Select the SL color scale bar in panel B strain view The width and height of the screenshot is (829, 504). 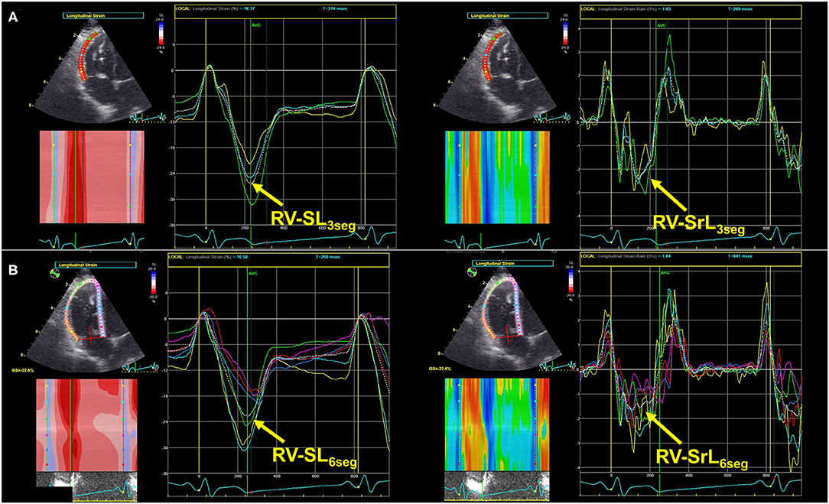click(x=152, y=282)
